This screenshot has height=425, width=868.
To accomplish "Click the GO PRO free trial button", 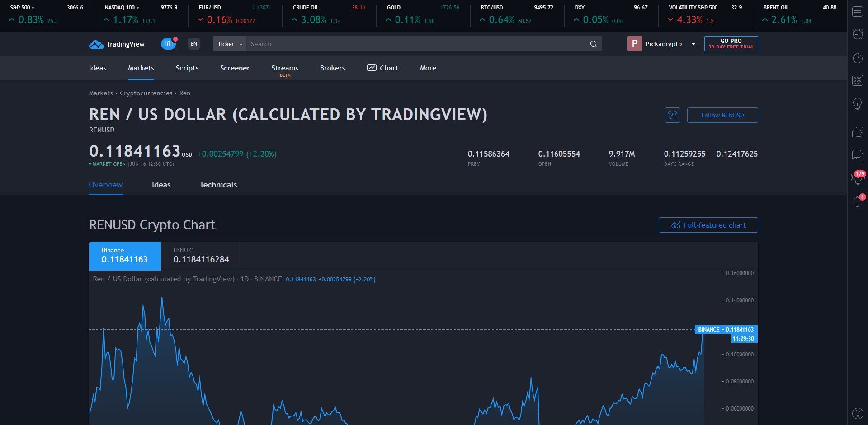I will tap(731, 44).
